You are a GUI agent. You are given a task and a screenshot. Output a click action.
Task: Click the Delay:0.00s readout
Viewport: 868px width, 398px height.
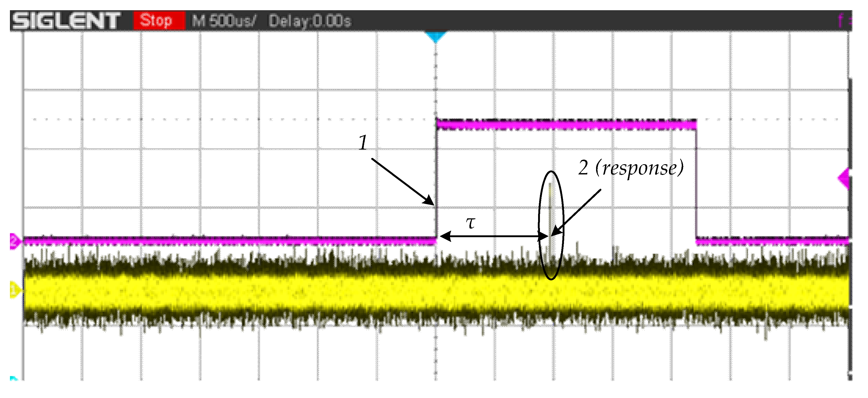[x=310, y=21]
